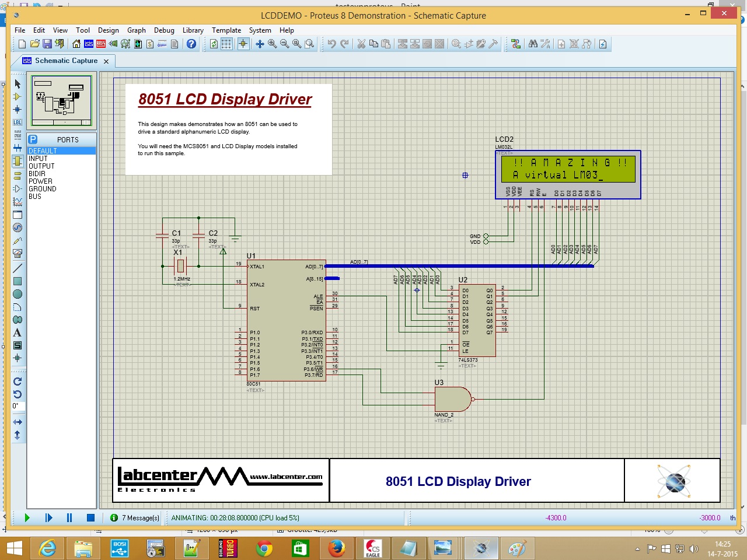Click the X-mirror horizontal flip icon
Image resolution: width=747 pixels, height=560 pixels.
coord(18,422)
